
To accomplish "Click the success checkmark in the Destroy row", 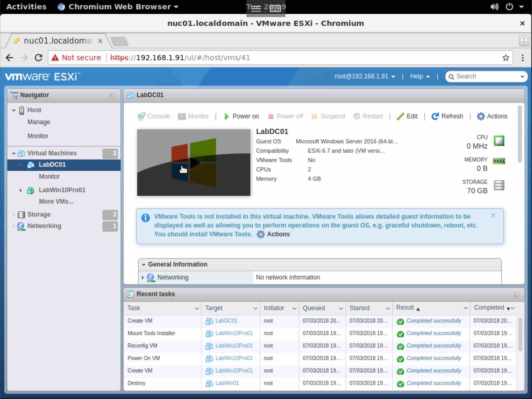I will click(x=400, y=384).
